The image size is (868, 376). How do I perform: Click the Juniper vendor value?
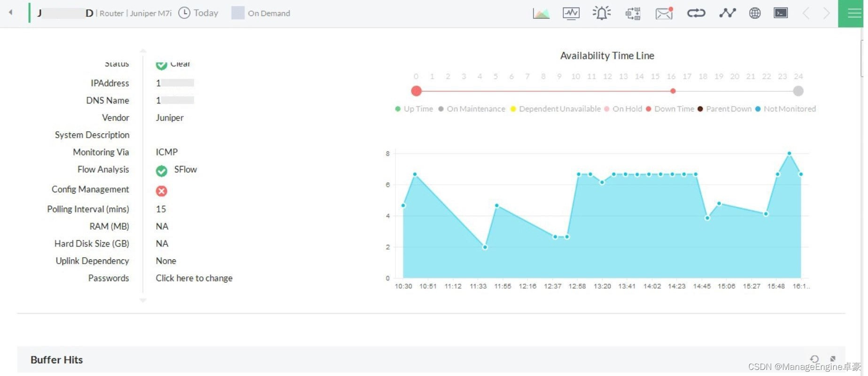coord(170,118)
